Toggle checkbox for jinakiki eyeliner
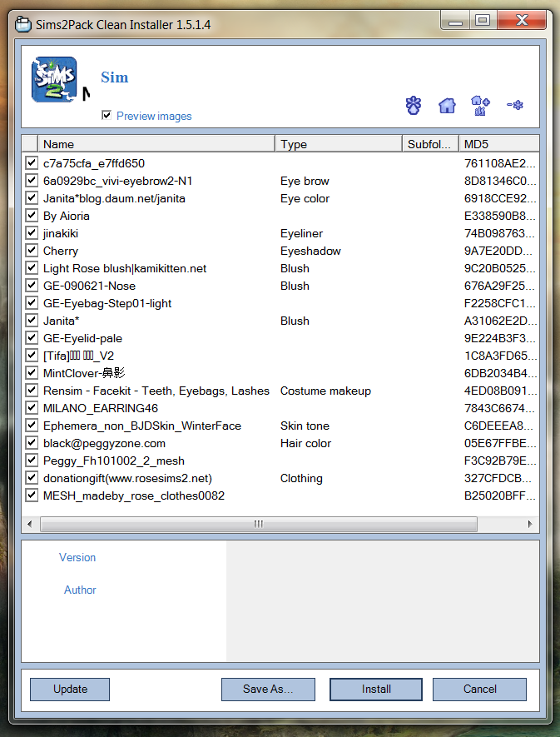Image resolution: width=560 pixels, height=737 pixels. click(32, 232)
